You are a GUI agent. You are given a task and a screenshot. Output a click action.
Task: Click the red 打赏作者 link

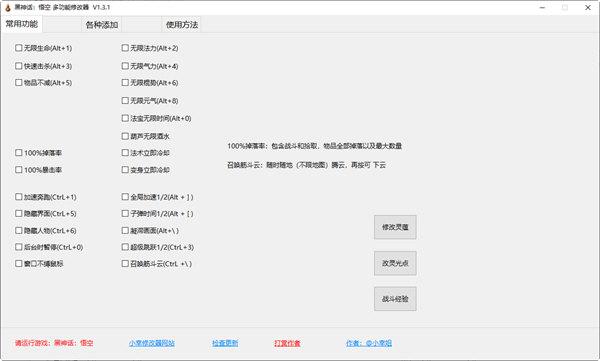(287, 343)
